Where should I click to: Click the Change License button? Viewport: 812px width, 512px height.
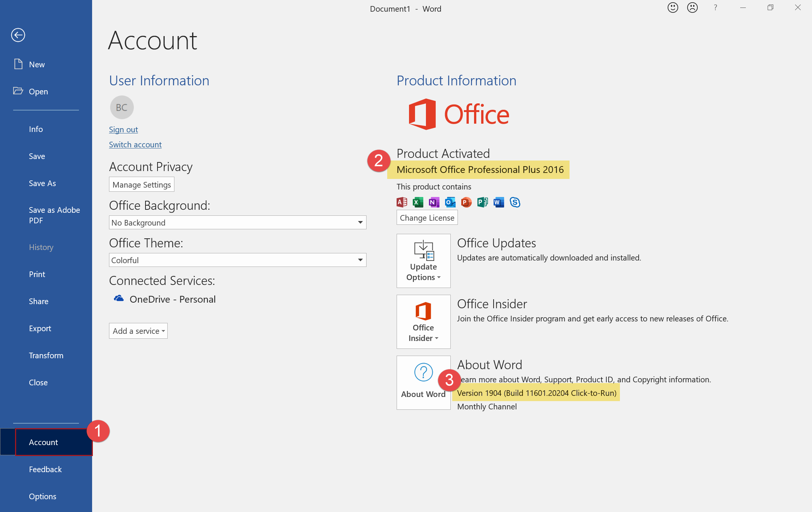click(427, 218)
